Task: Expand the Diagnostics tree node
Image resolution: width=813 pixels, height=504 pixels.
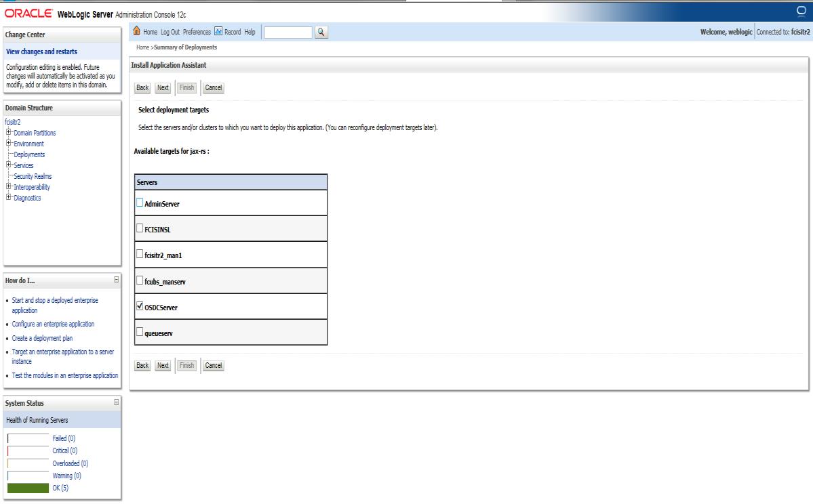Action: [x=8, y=198]
